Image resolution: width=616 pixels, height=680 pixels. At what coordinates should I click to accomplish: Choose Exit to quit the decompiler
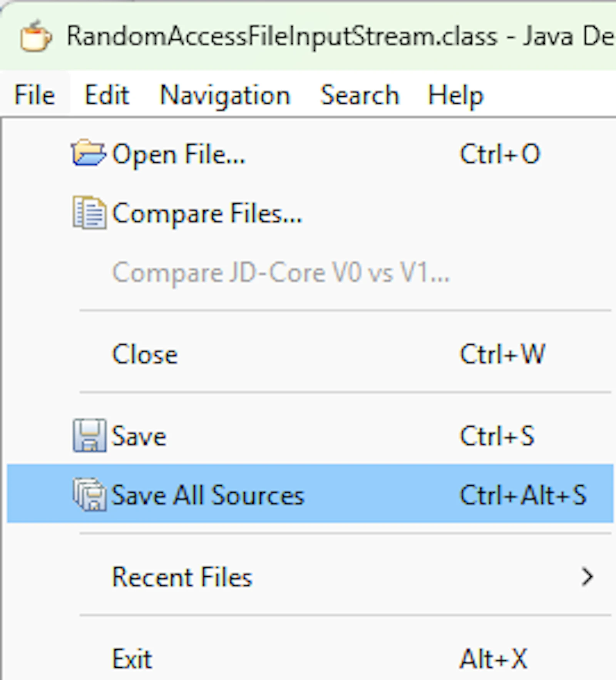coord(310,658)
